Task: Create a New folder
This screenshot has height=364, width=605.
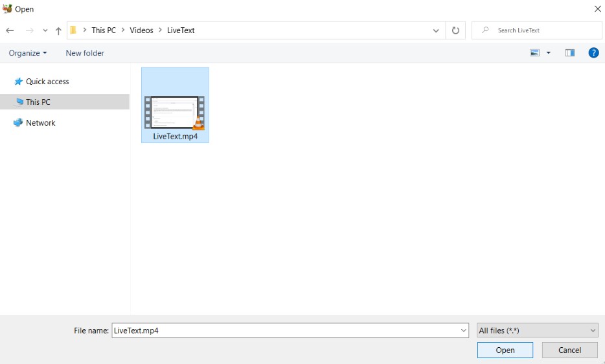Action: tap(85, 53)
